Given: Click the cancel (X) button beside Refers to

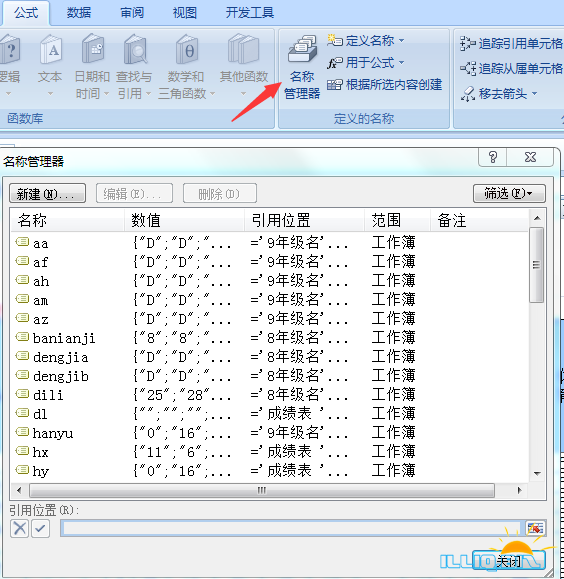Looking at the screenshot, I should (19, 528).
